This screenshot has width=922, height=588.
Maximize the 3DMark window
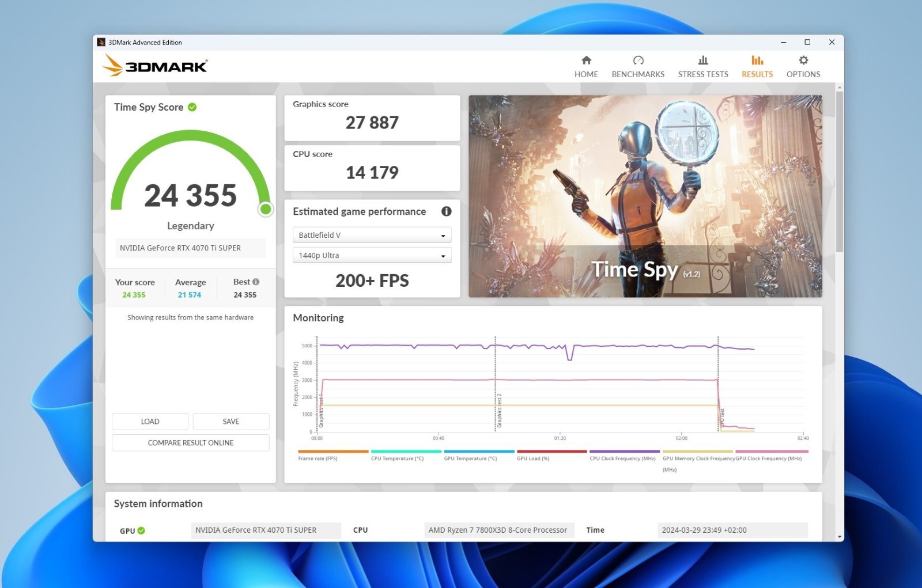(807, 42)
